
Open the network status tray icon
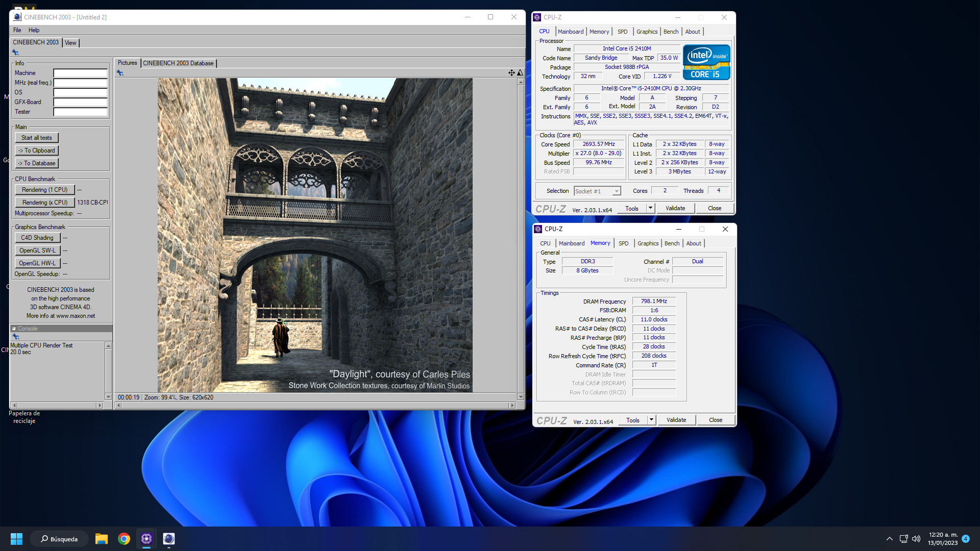coord(903,539)
